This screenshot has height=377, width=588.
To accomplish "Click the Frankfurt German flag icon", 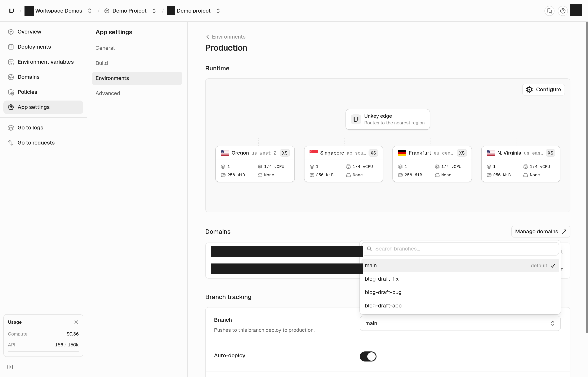I will click(402, 153).
